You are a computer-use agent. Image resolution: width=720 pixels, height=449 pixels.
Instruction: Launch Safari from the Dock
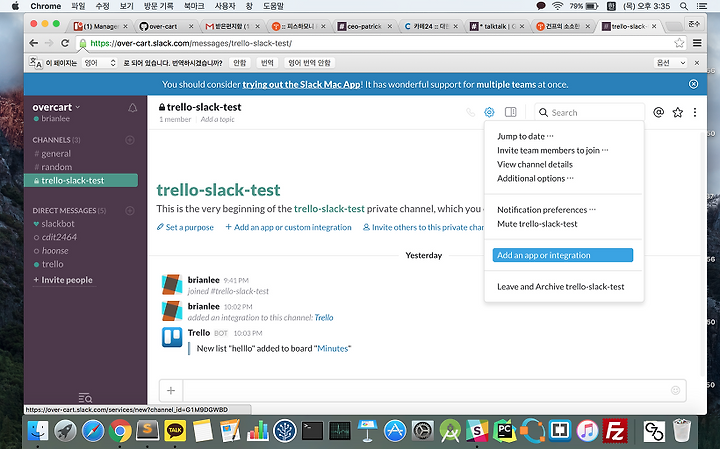pyautogui.click(x=93, y=431)
